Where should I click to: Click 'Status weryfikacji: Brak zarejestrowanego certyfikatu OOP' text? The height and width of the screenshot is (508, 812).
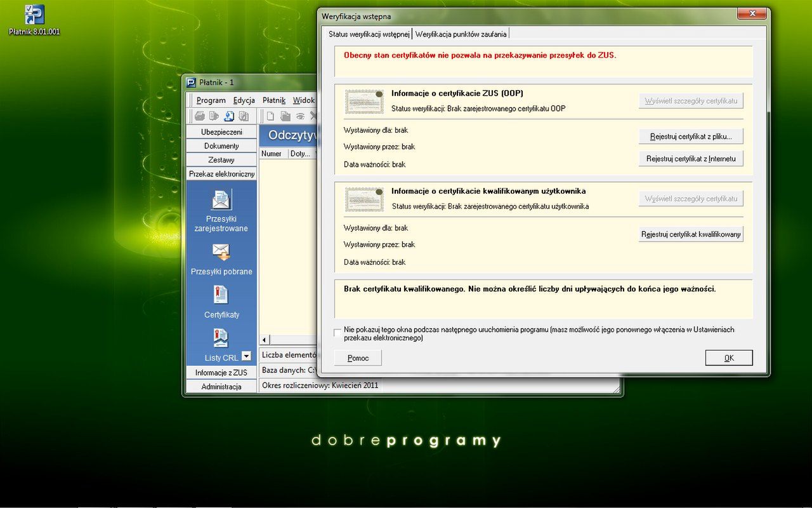(x=478, y=109)
